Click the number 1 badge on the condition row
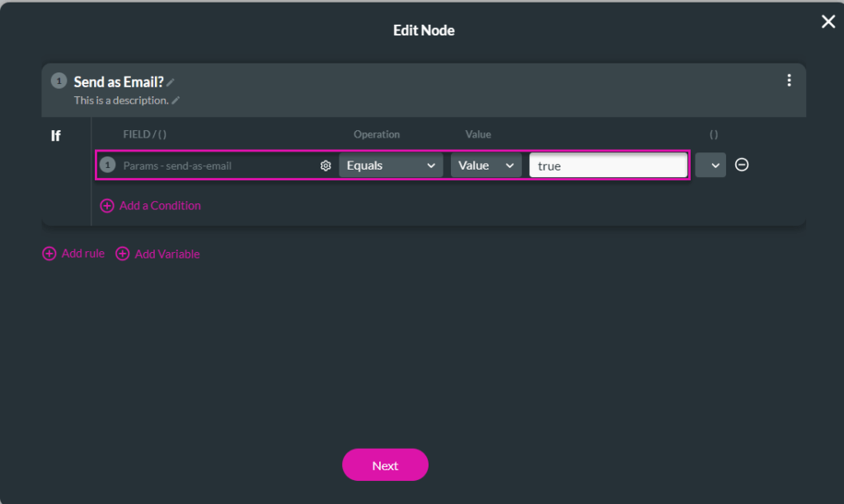The image size is (844, 504). click(x=107, y=165)
